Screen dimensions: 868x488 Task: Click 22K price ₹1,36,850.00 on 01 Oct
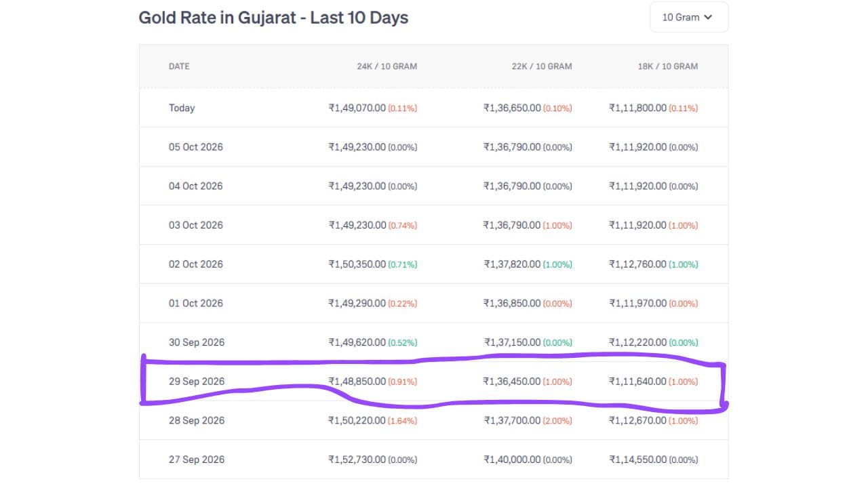pos(512,303)
